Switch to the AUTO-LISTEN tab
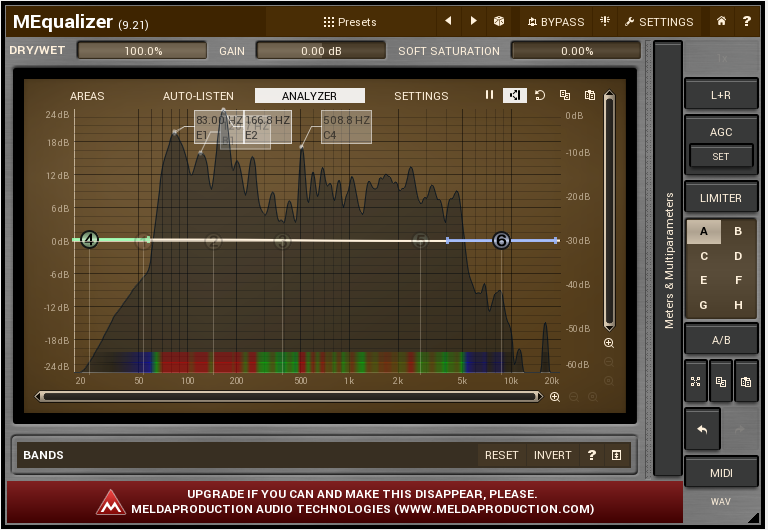 click(198, 96)
